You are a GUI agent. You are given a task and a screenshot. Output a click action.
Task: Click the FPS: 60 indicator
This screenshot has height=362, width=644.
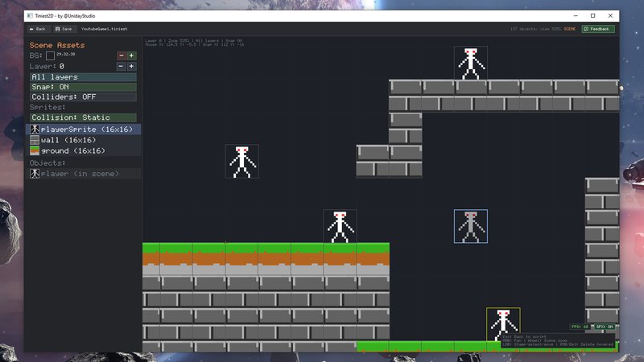(580, 327)
